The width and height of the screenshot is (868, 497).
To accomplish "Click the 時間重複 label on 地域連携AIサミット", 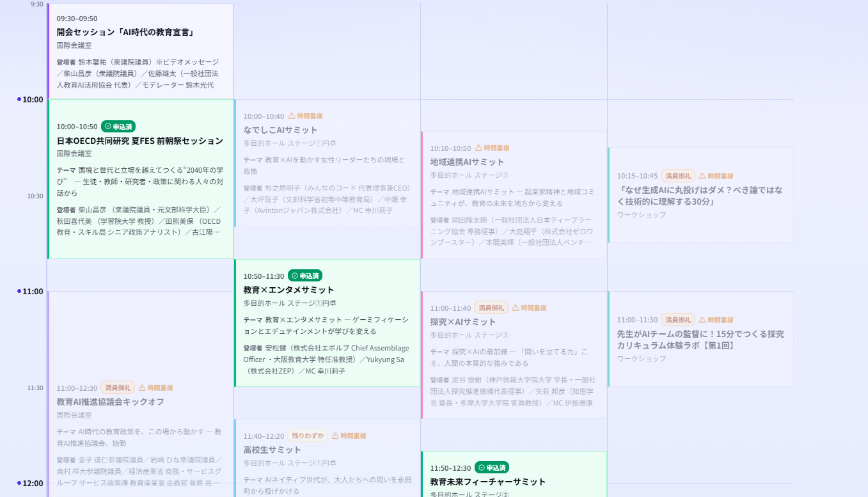I will [x=496, y=148].
